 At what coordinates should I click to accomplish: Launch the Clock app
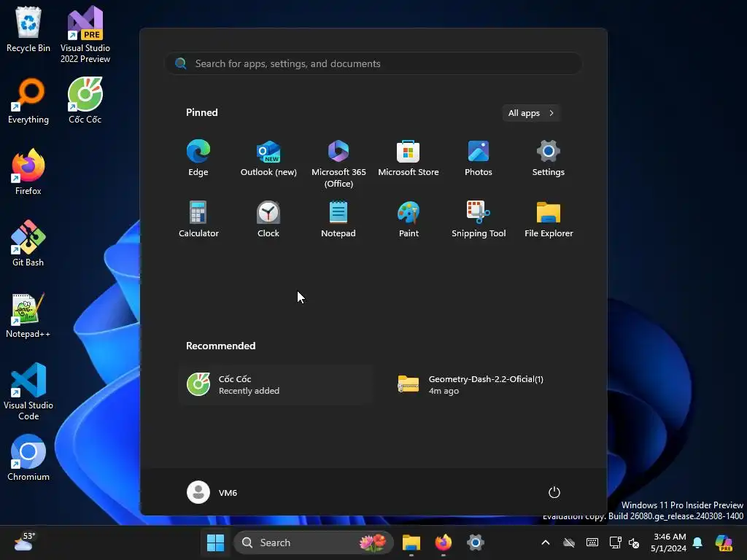point(268,219)
